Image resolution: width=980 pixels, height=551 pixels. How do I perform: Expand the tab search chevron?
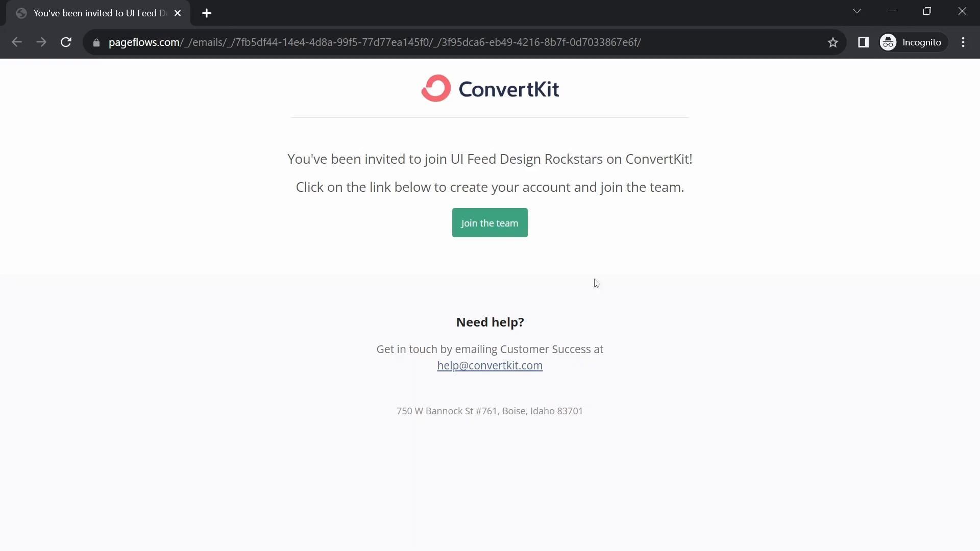857,11
